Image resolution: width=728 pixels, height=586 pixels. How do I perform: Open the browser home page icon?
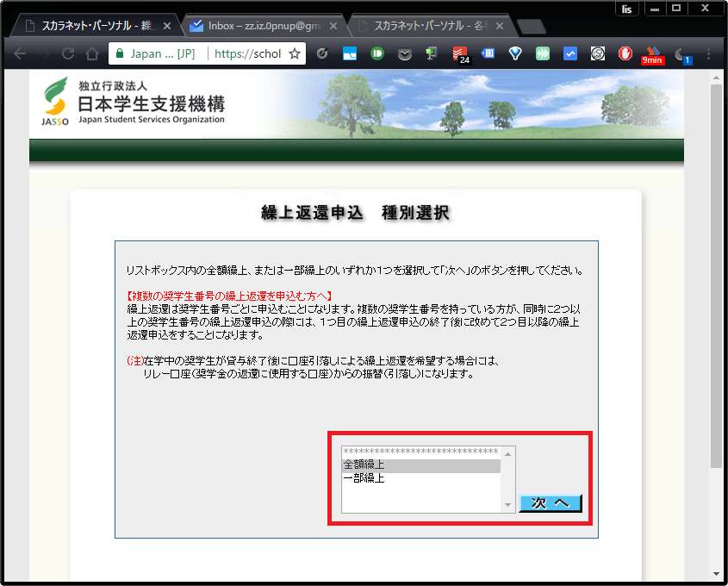pos(92,54)
